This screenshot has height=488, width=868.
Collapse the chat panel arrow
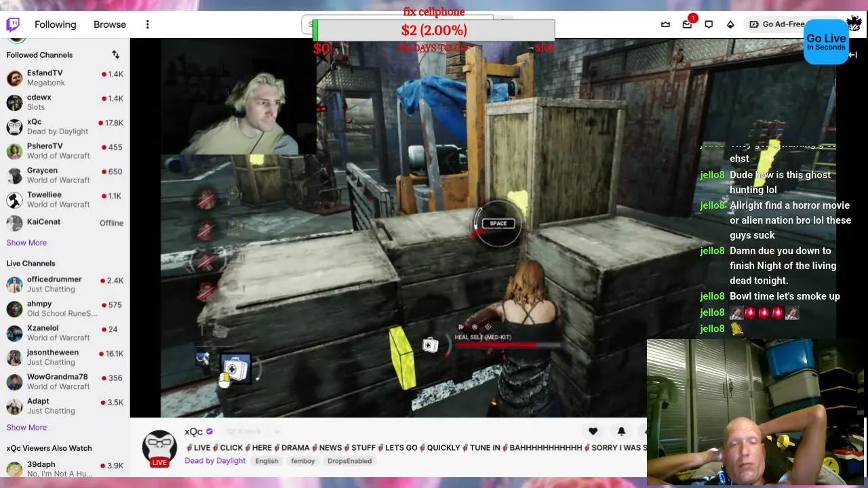852,55
